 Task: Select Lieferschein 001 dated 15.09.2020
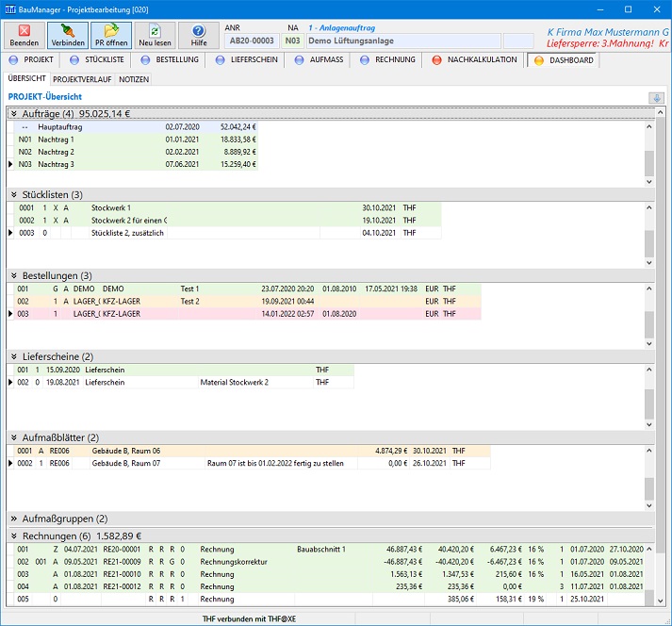pos(185,370)
